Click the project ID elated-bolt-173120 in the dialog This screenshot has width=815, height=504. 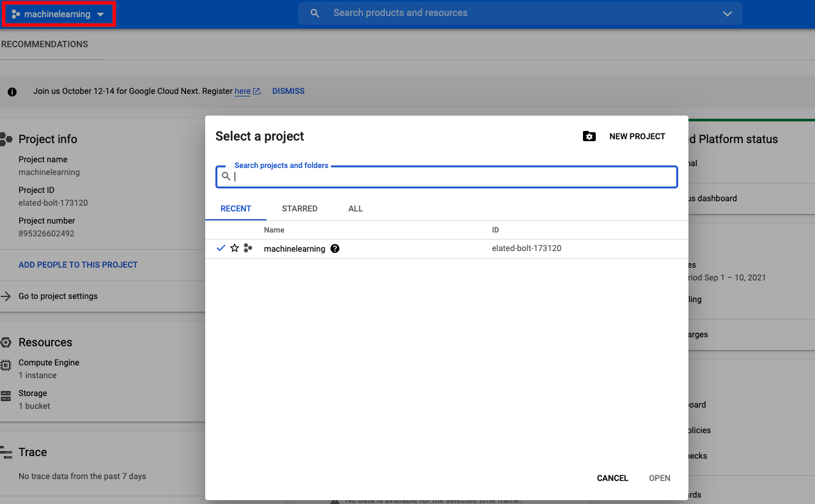click(527, 248)
